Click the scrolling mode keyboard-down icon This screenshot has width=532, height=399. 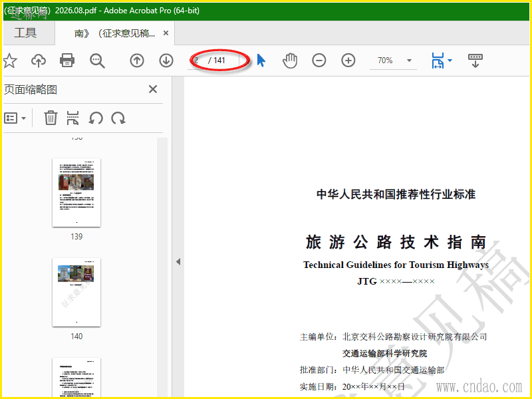[475, 61]
